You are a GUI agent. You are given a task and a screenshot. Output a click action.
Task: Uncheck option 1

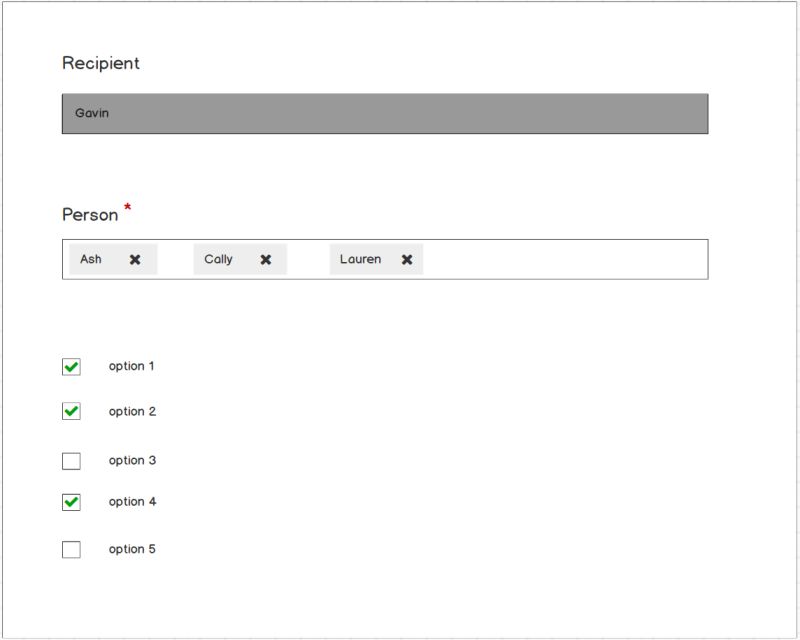69,365
